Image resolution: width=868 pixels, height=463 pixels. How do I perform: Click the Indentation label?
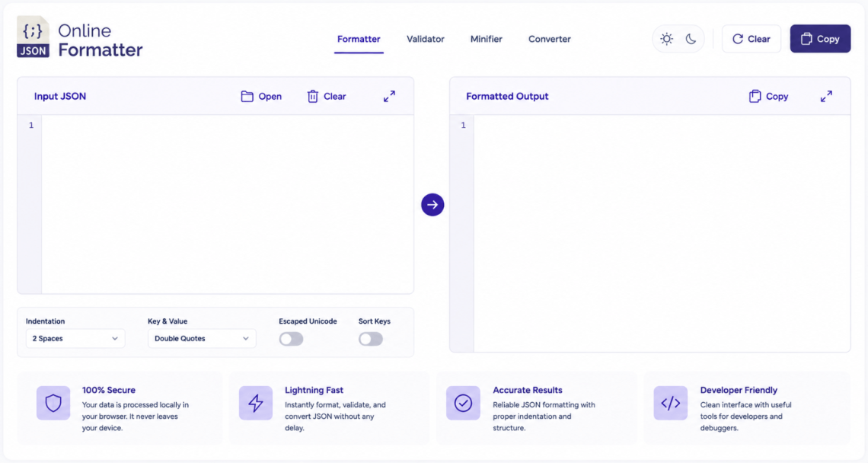[x=46, y=321]
